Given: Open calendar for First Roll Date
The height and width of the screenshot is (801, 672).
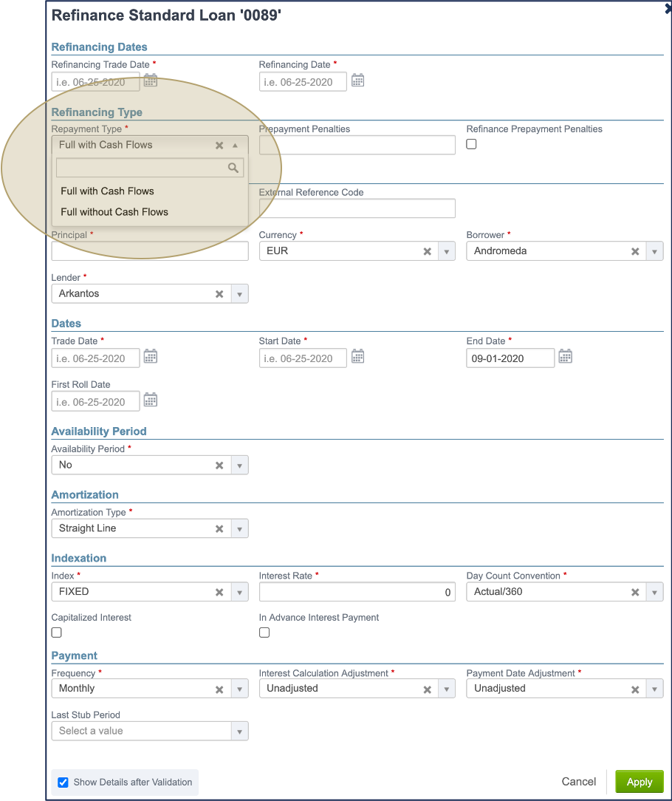Looking at the screenshot, I should click(150, 400).
